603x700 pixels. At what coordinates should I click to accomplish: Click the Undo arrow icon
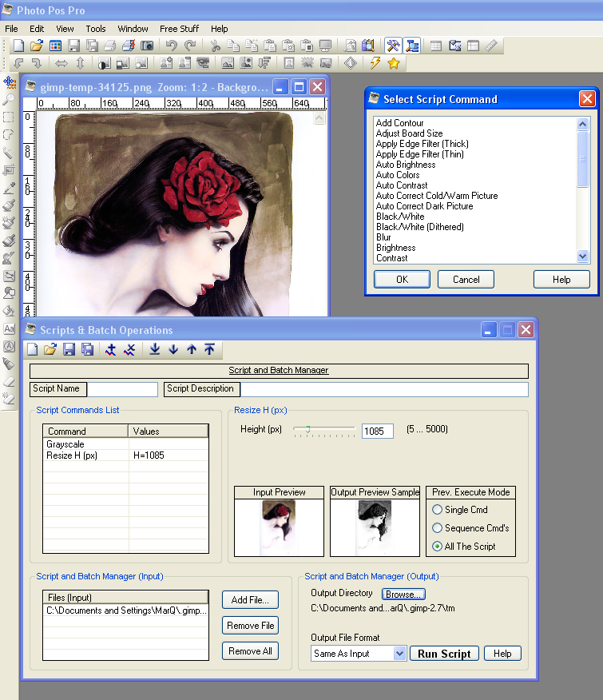[172, 46]
